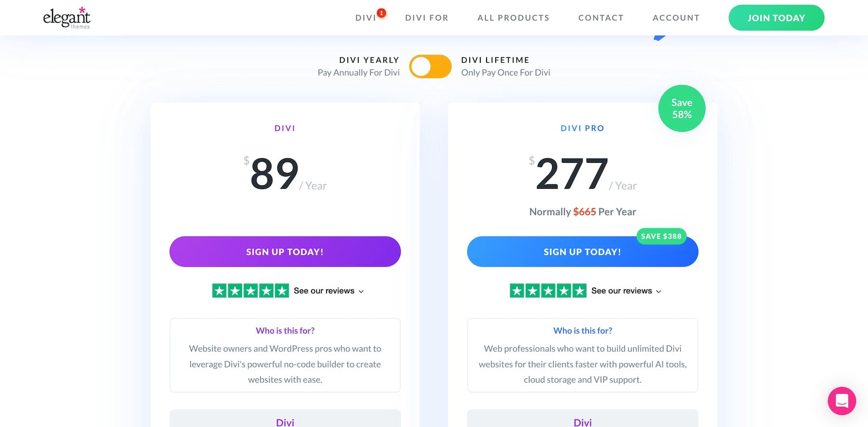Click the Trustpilot stars under Divi plan
Screen dimensions: 868x427
pyautogui.click(x=250, y=290)
